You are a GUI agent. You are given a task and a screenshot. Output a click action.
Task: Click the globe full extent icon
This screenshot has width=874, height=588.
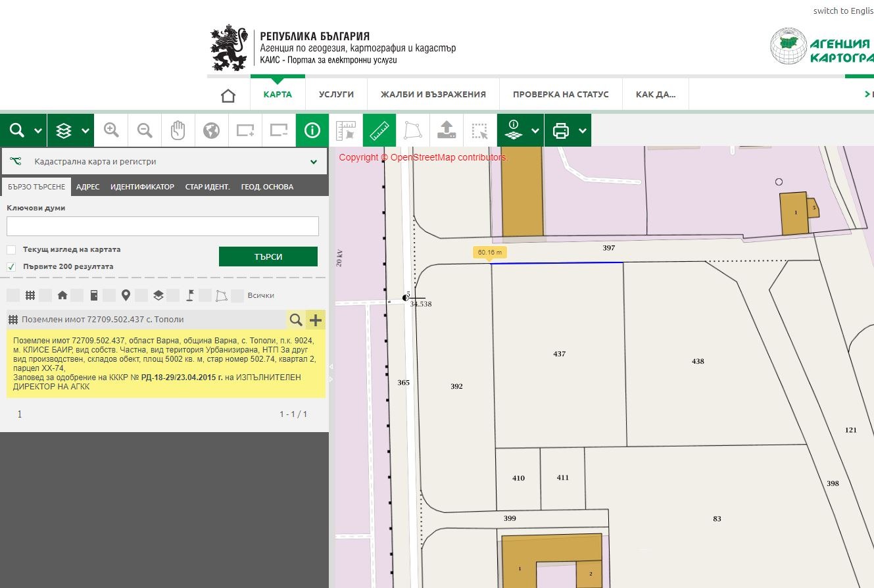(211, 130)
